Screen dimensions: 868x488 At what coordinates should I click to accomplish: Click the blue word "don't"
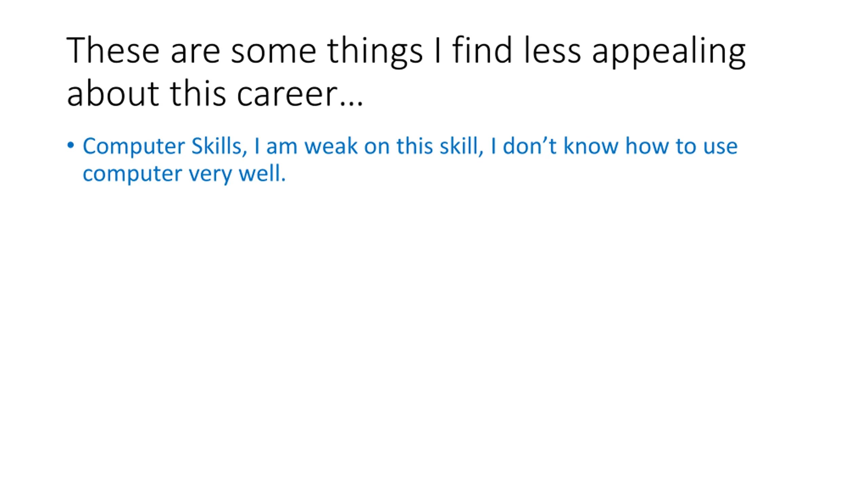(529, 146)
